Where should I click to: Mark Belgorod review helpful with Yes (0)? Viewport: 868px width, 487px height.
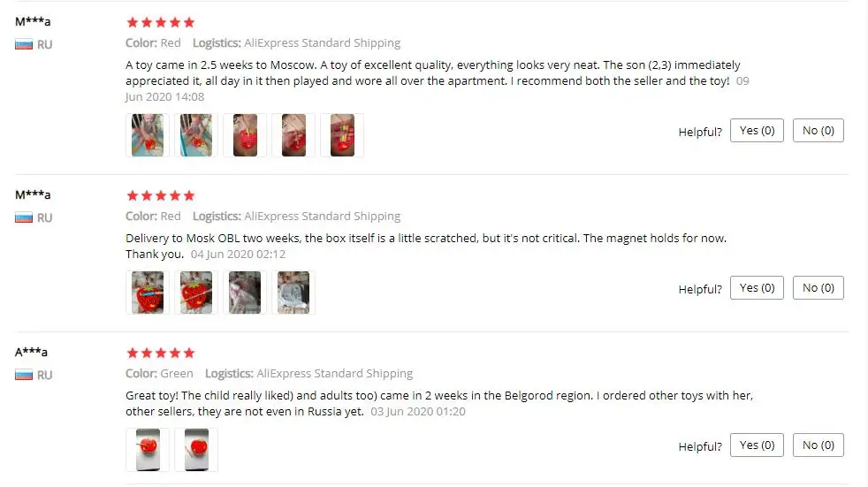pos(757,445)
